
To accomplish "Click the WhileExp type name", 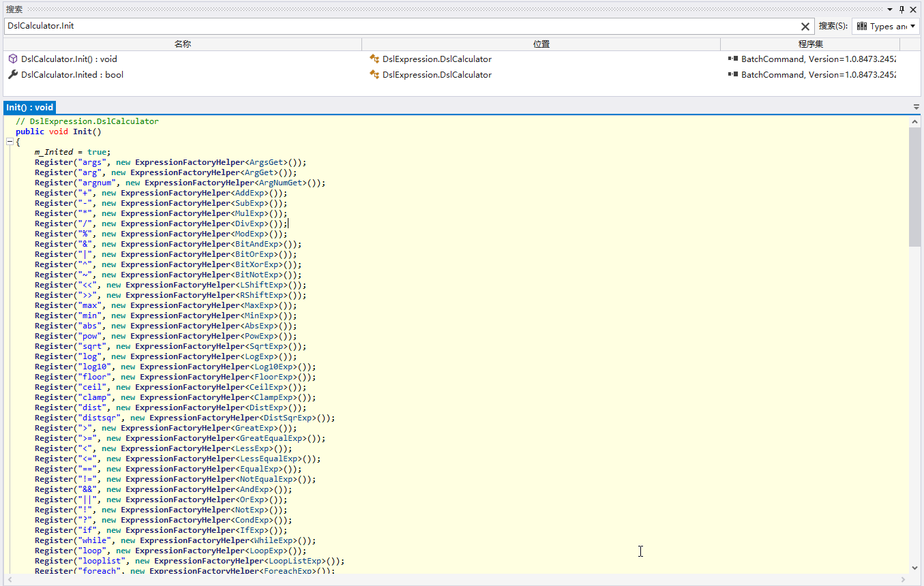I will [275, 540].
